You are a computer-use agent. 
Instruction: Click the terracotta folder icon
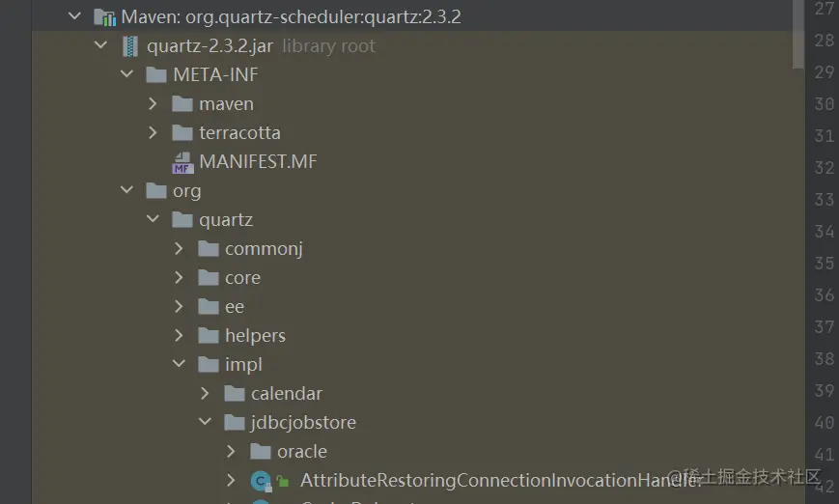(182, 133)
